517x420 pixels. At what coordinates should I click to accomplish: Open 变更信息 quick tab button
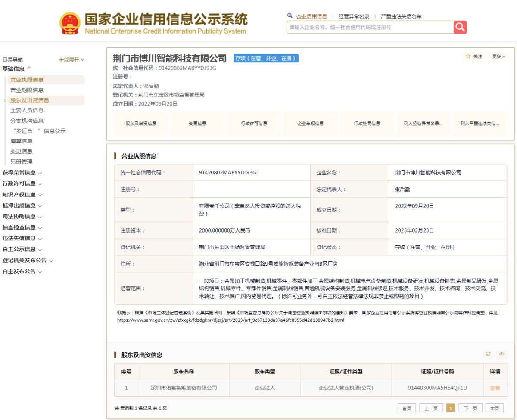click(197, 124)
